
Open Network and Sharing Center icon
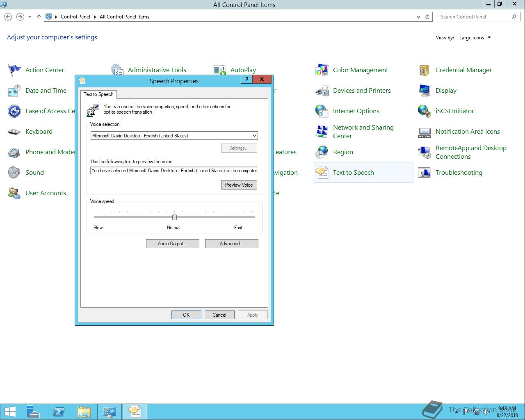[x=322, y=132]
